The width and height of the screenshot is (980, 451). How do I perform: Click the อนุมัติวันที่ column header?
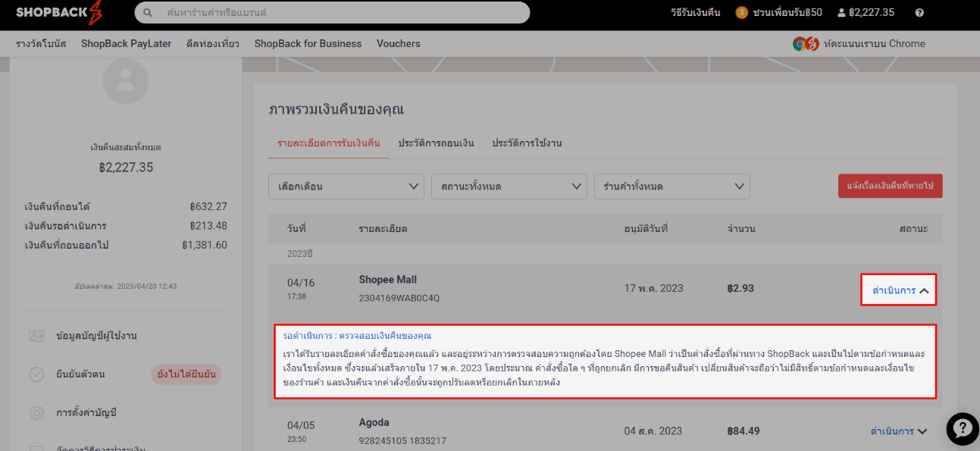(646, 228)
